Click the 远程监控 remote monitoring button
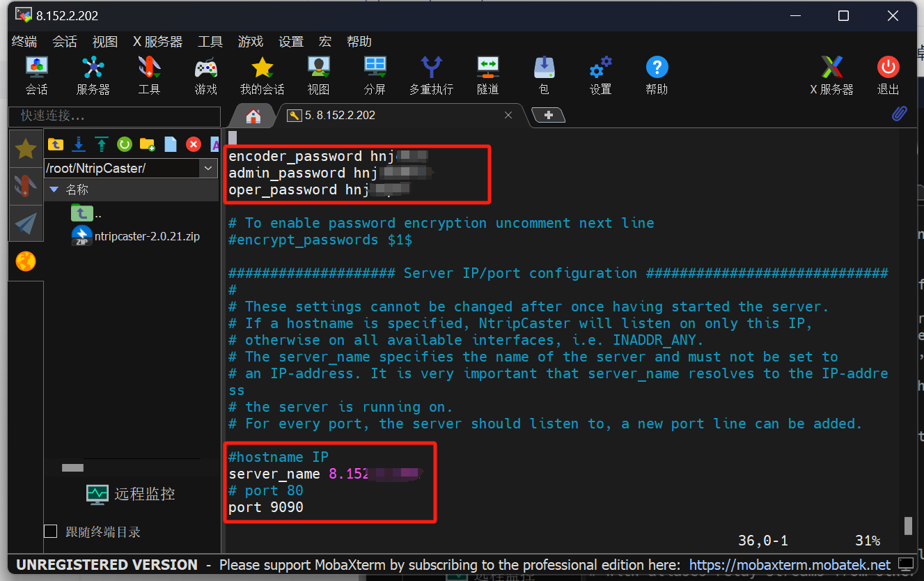 131,494
